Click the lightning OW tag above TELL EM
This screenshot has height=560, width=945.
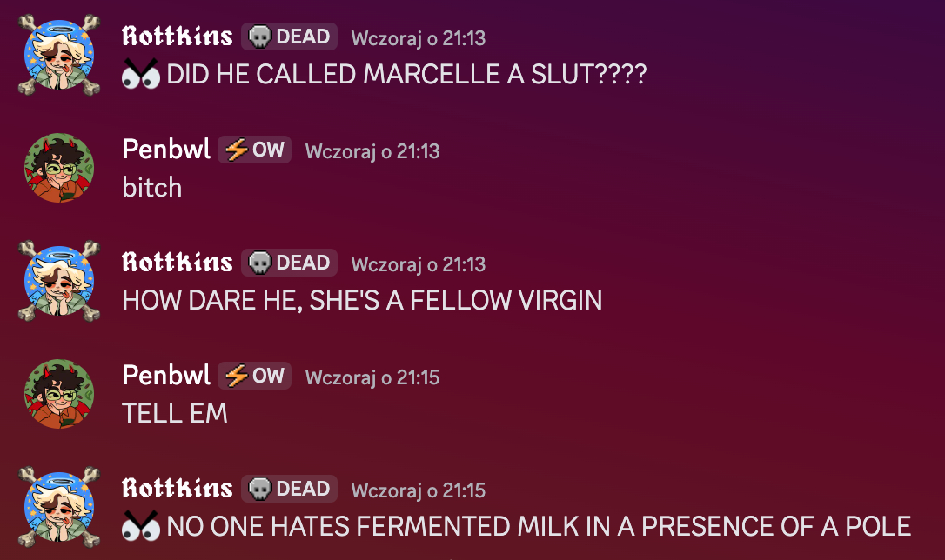(x=254, y=376)
